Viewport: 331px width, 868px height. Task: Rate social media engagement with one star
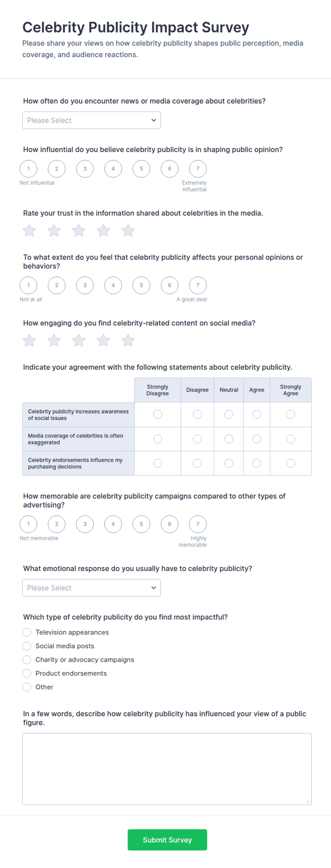click(x=29, y=340)
